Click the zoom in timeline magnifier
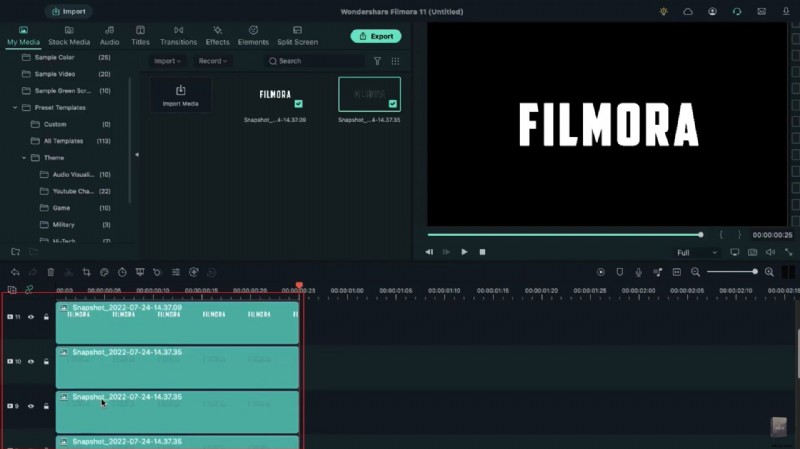 tap(769, 272)
